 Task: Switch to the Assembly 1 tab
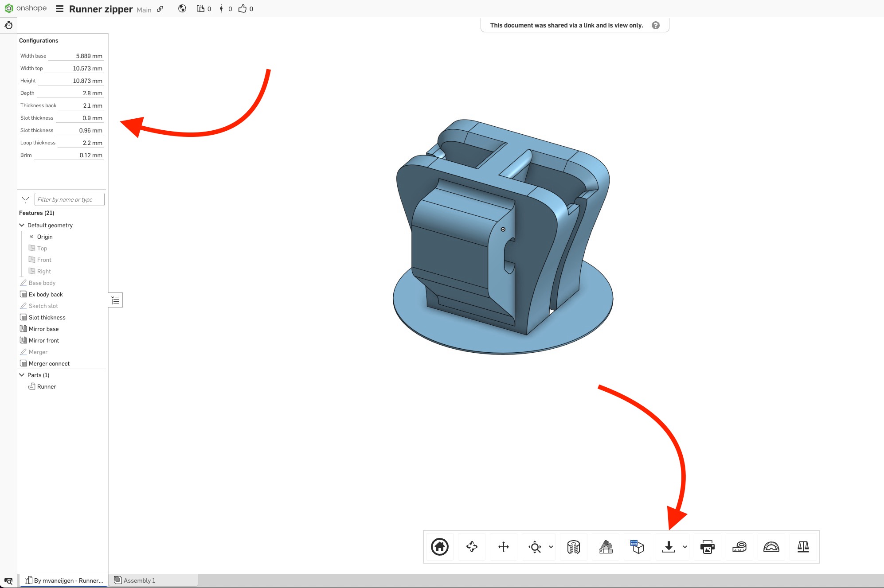click(139, 580)
